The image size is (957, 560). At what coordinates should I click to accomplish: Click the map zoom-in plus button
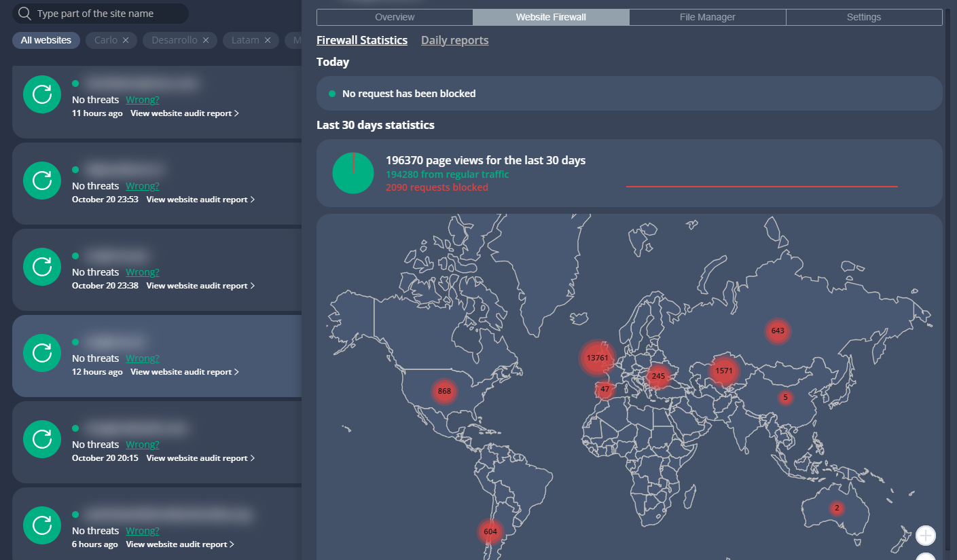coord(926,536)
